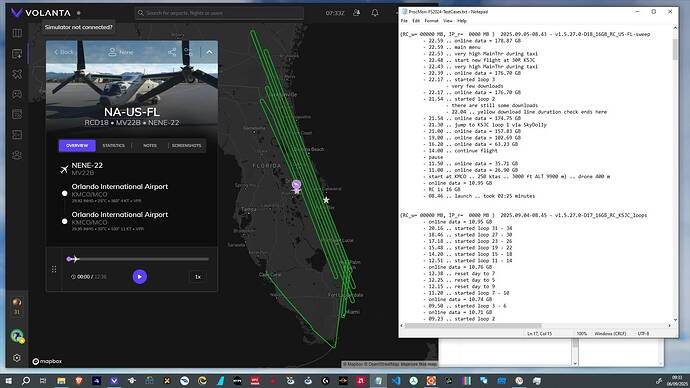The image size is (690, 388).
Task: Click the replay position knob on timeline
Action: pos(69,259)
